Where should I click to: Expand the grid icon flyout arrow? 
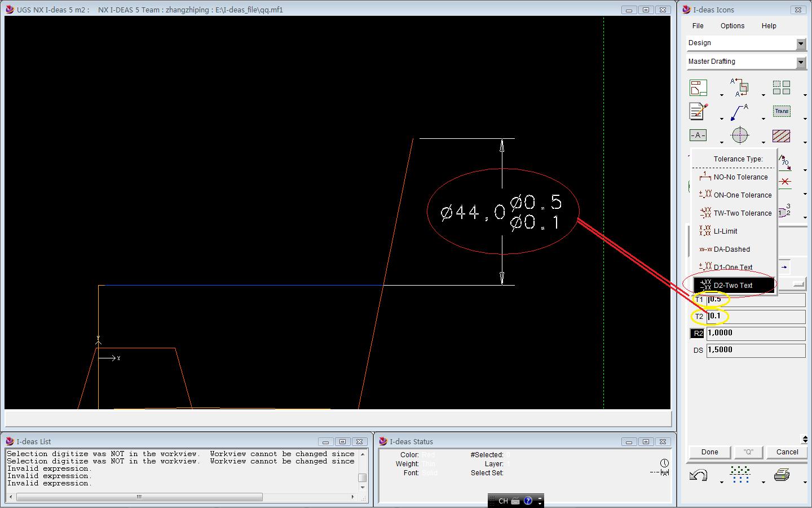click(764, 482)
